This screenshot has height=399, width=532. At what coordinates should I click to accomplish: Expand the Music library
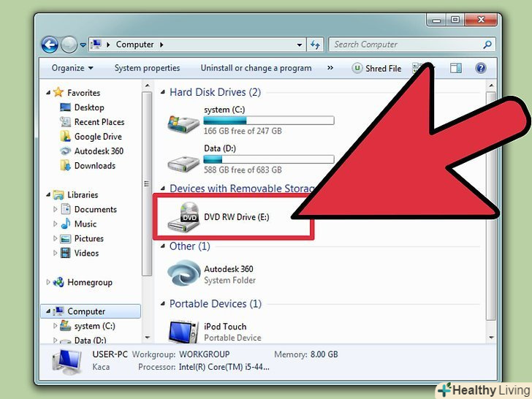(x=56, y=224)
